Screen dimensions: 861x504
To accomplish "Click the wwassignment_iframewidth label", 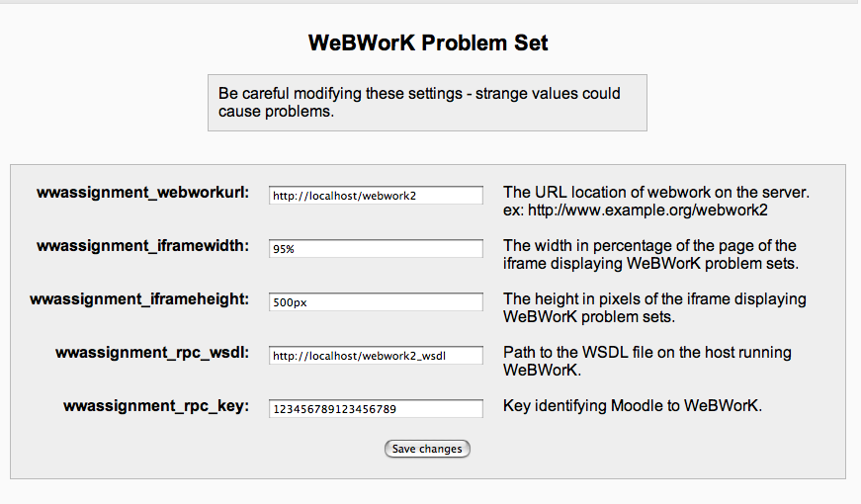I will 142,246.
